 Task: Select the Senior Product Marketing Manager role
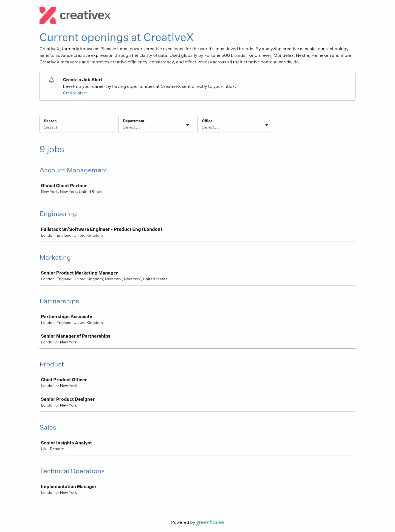(79, 273)
